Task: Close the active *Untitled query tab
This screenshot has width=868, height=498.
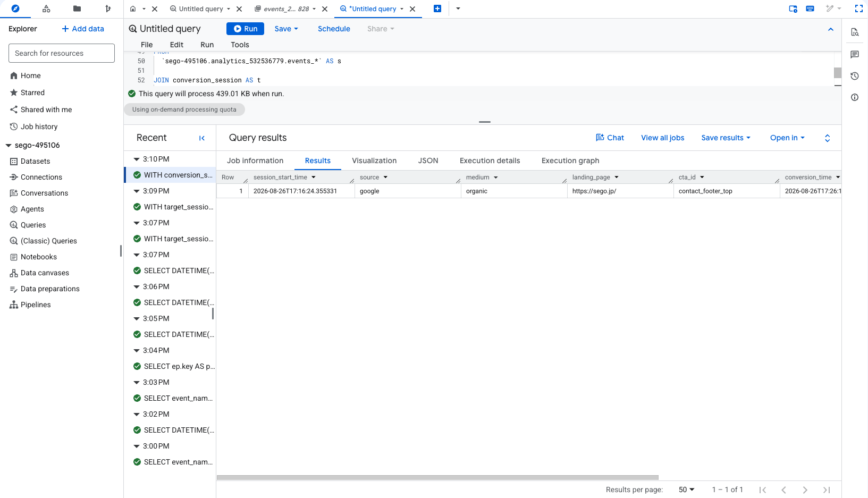Action: (412, 9)
